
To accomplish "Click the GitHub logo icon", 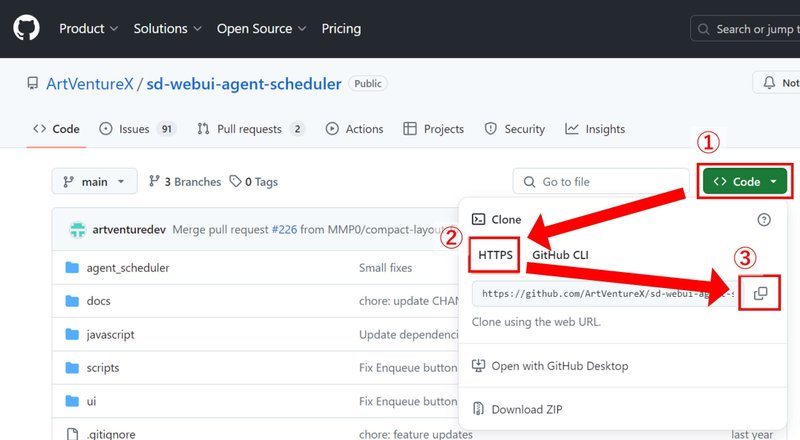I will point(25,29).
